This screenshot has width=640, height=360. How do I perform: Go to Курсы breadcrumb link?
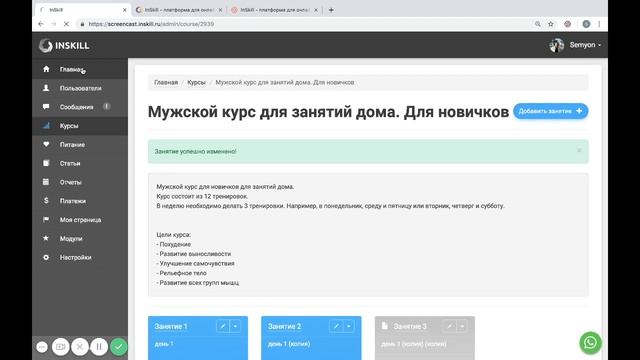tap(196, 82)
